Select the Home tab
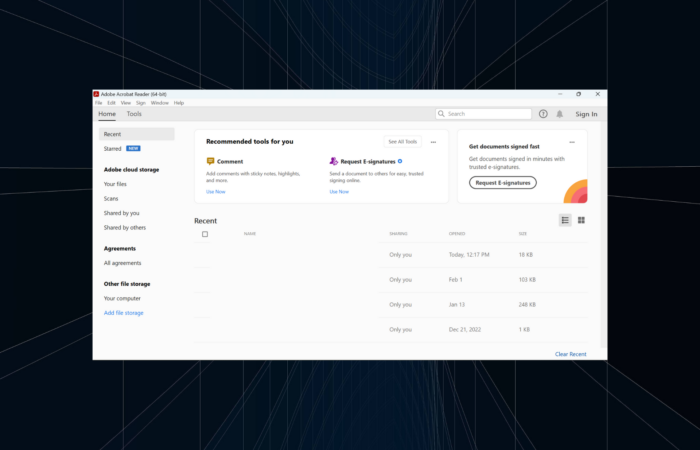The width and height of the screenshot is (700, 450). pyautogui.click(x=107, y=114)
